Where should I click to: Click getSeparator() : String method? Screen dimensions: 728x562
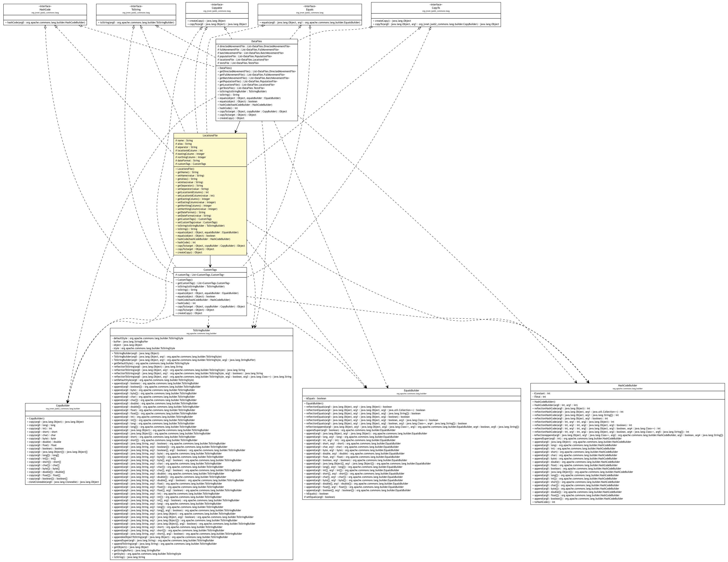pyautogui.click(x=189, y=185)
